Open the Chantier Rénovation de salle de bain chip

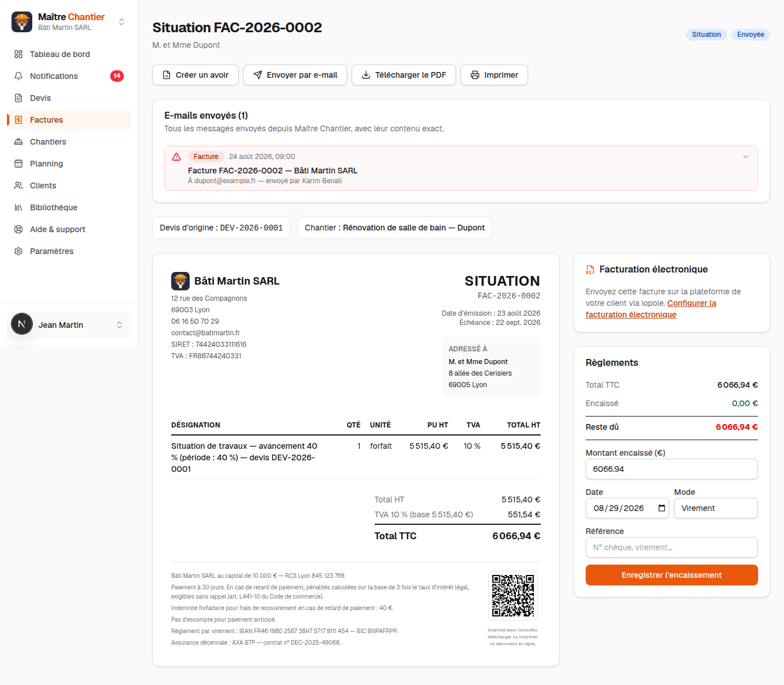click(395, 228)
